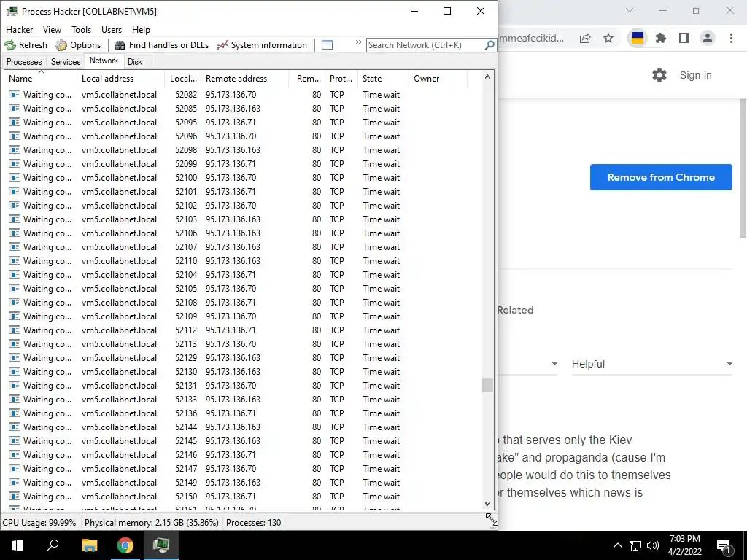
Task: Open the Users menu
Action: [x=112, y=29]
